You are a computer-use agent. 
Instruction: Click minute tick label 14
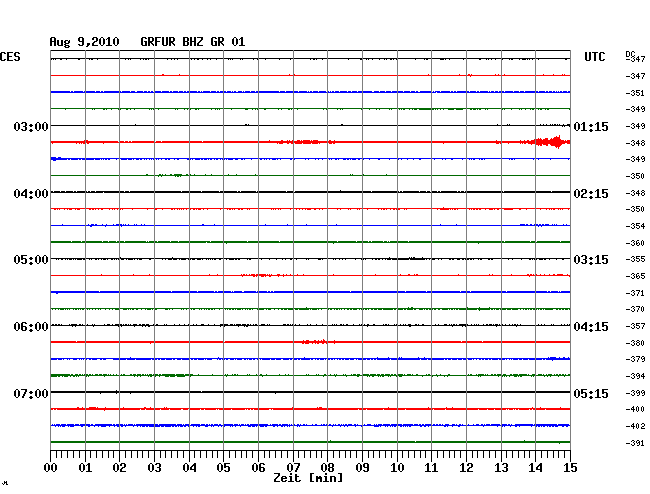tap(535, 468)
